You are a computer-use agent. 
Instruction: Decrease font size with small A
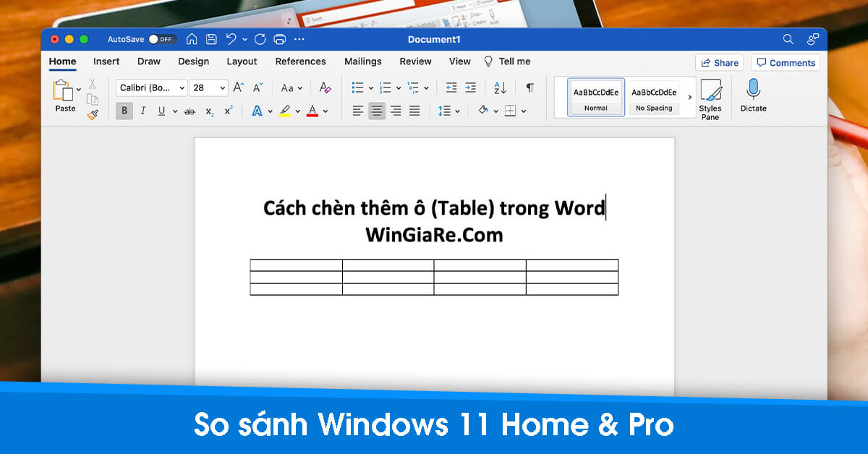point(258,87)
